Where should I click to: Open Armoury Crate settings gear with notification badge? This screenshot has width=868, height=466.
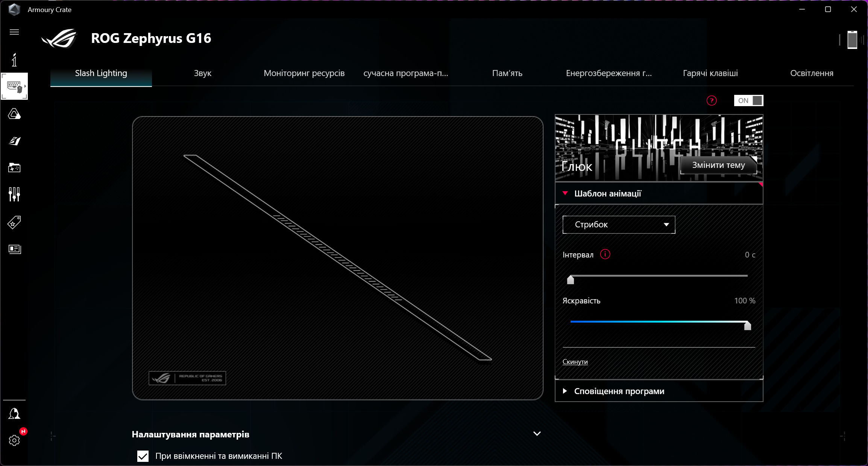[14, 441]
